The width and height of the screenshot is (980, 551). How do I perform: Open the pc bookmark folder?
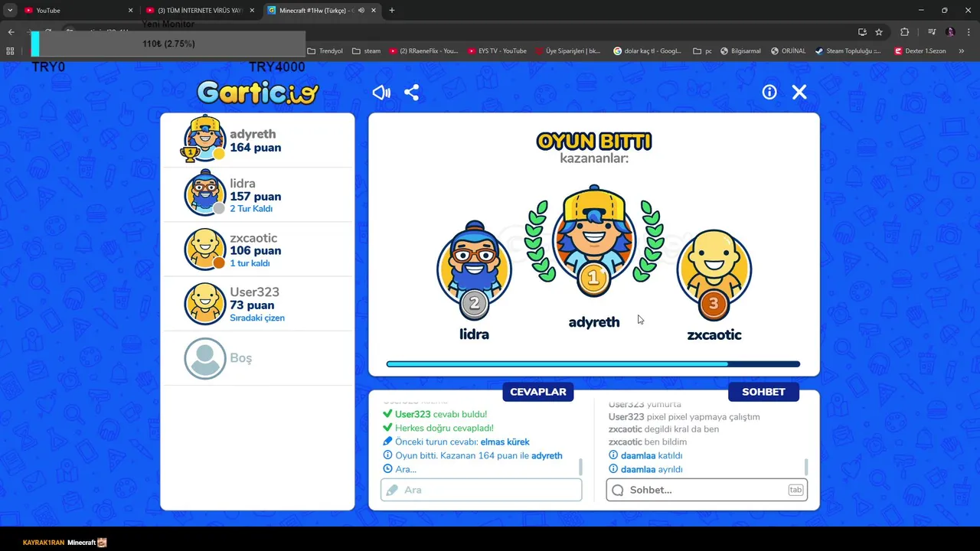pos(702,51)
